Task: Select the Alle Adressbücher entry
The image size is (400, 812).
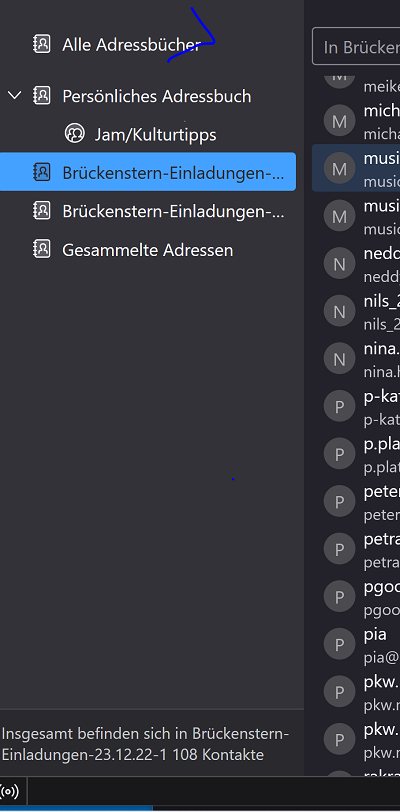Action: [x=148, y=45]
